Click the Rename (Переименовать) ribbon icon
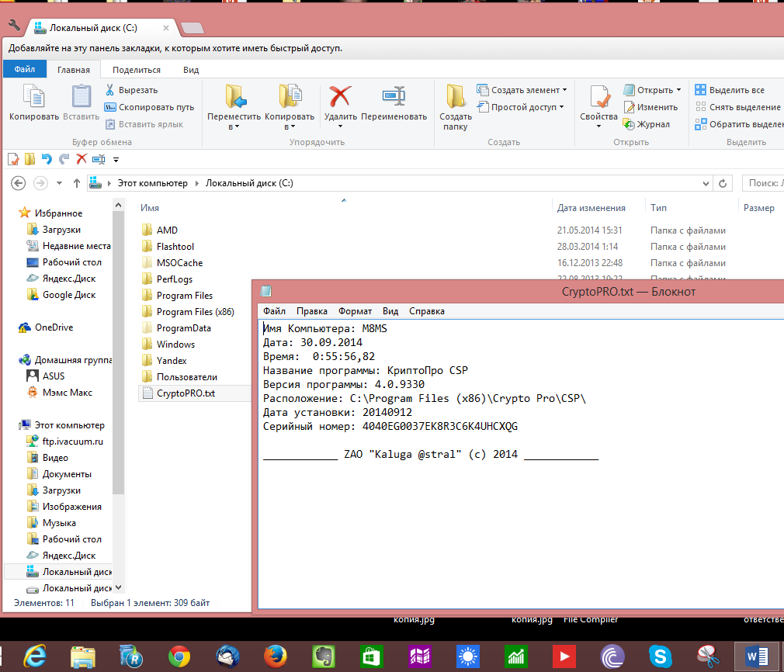Image resolution: width=784 pixels, height=672 pixels. point(394,97)
